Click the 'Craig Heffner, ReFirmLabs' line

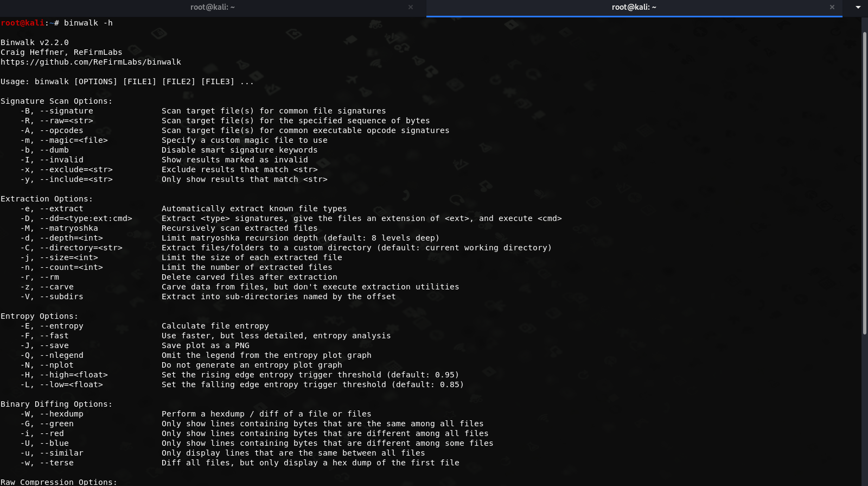point(61,52)
